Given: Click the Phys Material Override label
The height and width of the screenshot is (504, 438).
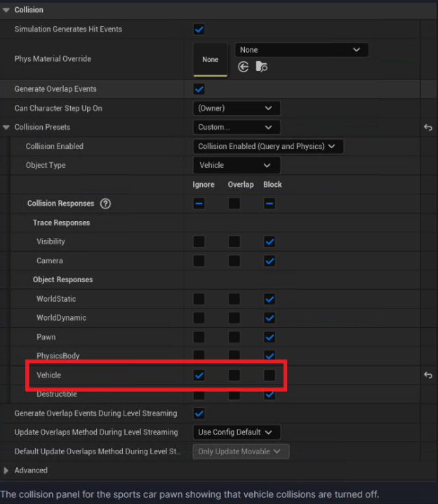Looking at the screenshot, I should click(x=53, y=59).
